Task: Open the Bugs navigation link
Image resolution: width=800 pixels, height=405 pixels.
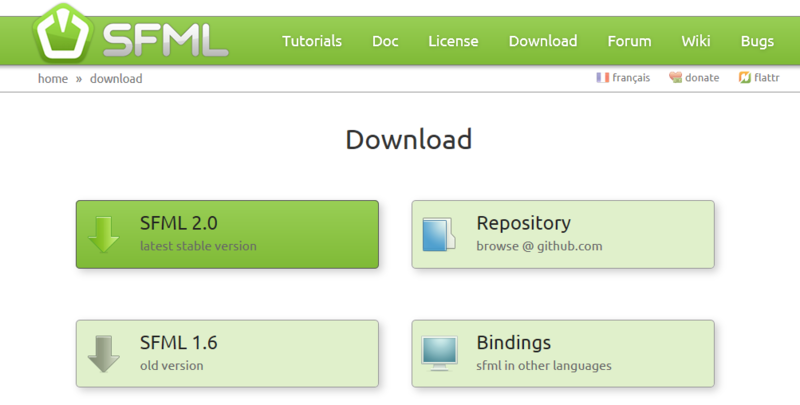Action: 757,41
